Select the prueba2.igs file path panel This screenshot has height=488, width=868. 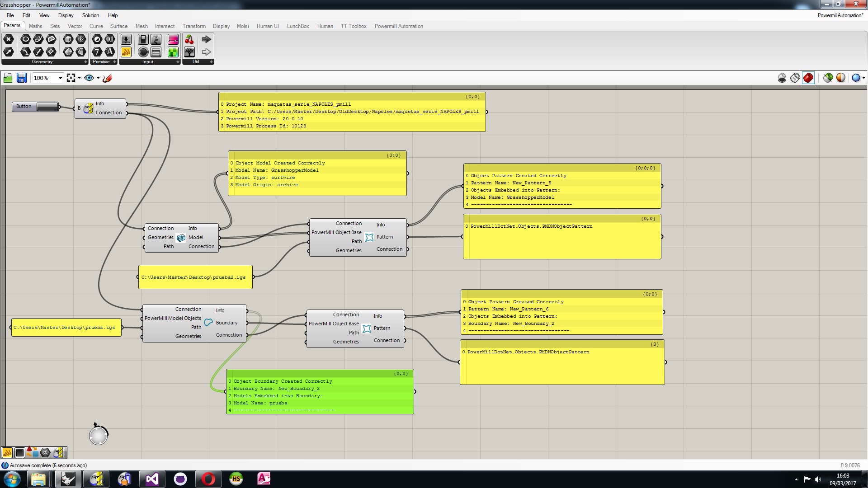[195, 277]
